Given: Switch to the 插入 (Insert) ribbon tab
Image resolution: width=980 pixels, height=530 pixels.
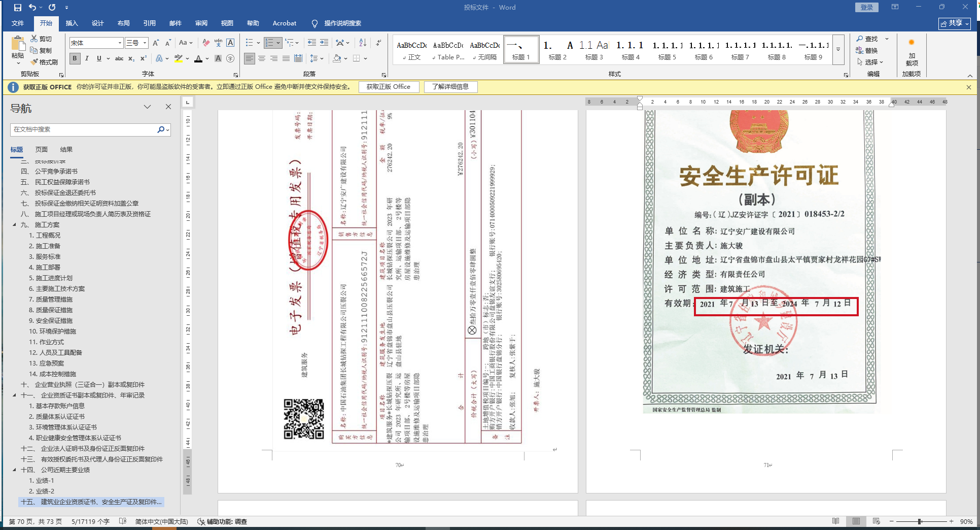Looking at the screenshot, I should (72, 23).
